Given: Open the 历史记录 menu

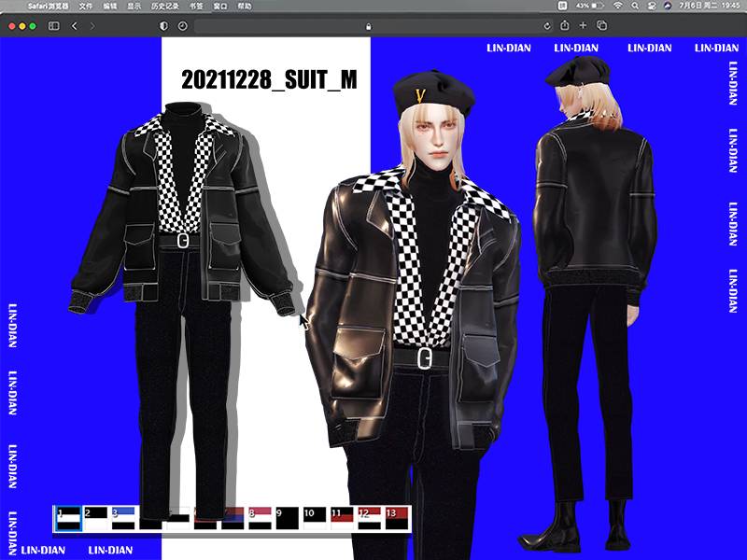Looking at the screenshot, I should pos(164,6).
